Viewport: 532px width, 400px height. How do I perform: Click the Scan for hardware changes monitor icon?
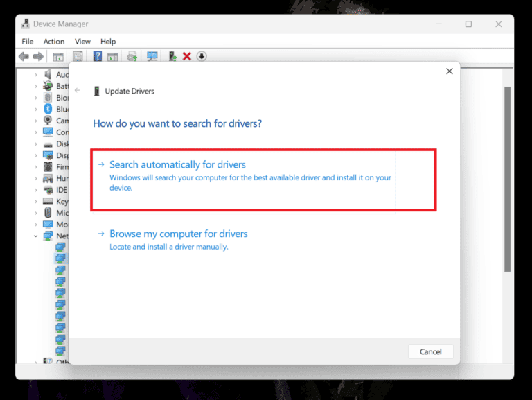pyautogui.click(x=152, y=56)
